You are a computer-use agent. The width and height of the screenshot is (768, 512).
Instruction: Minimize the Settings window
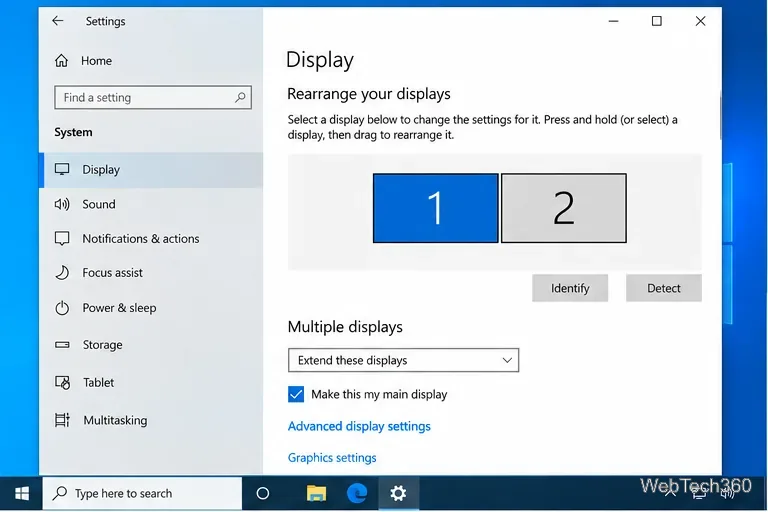pyautogui.click(x=613, y=21)
